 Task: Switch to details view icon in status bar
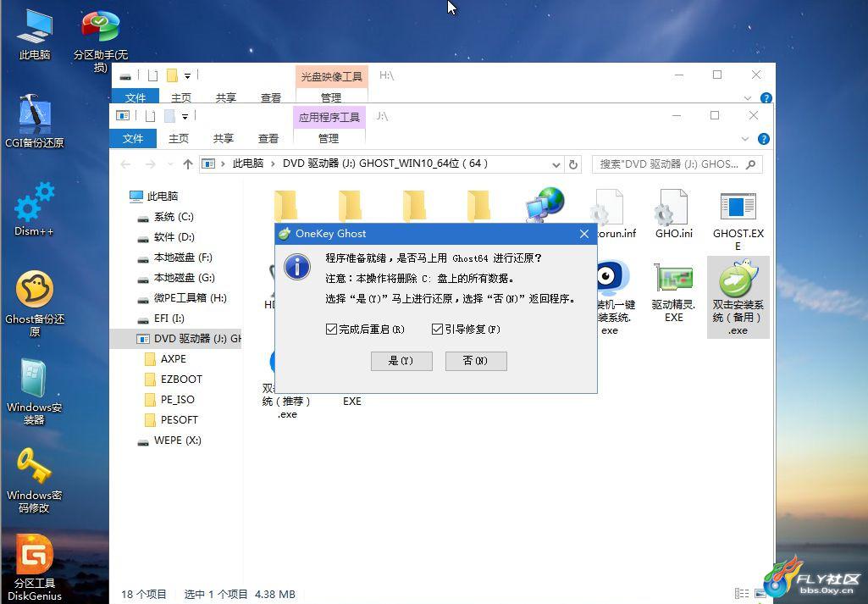click(x=742, y=594)
